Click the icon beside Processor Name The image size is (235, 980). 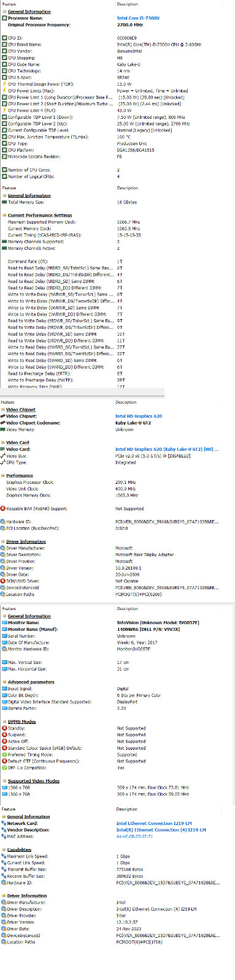[4, 18]
